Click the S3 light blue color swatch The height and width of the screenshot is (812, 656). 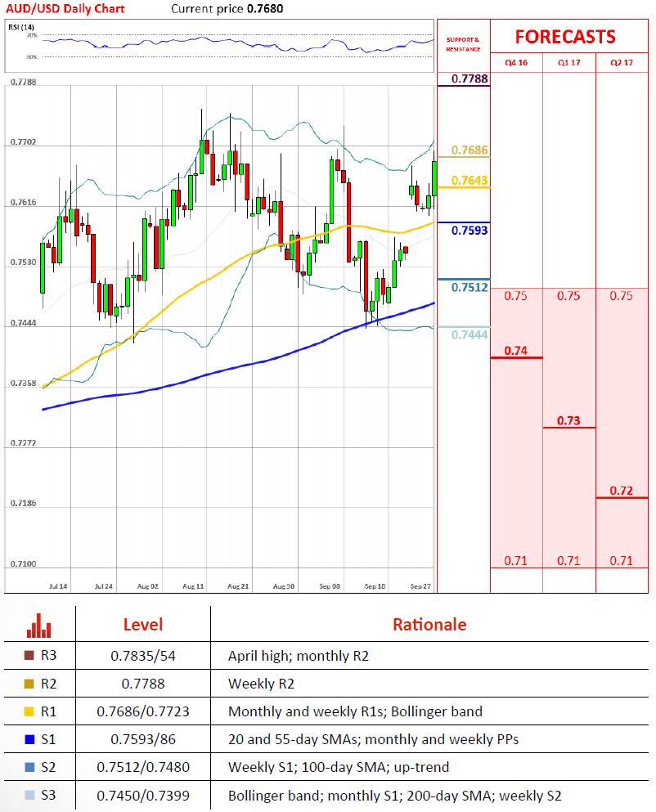coord(29,795)
